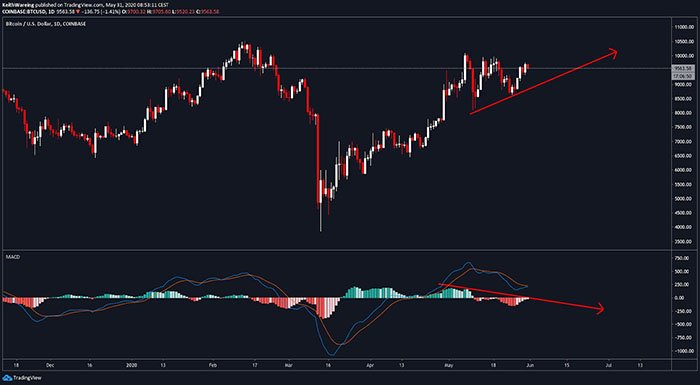Click the KeithWareing author name
The height and width of the screenshot is (385, 700).
coord(19,5)
